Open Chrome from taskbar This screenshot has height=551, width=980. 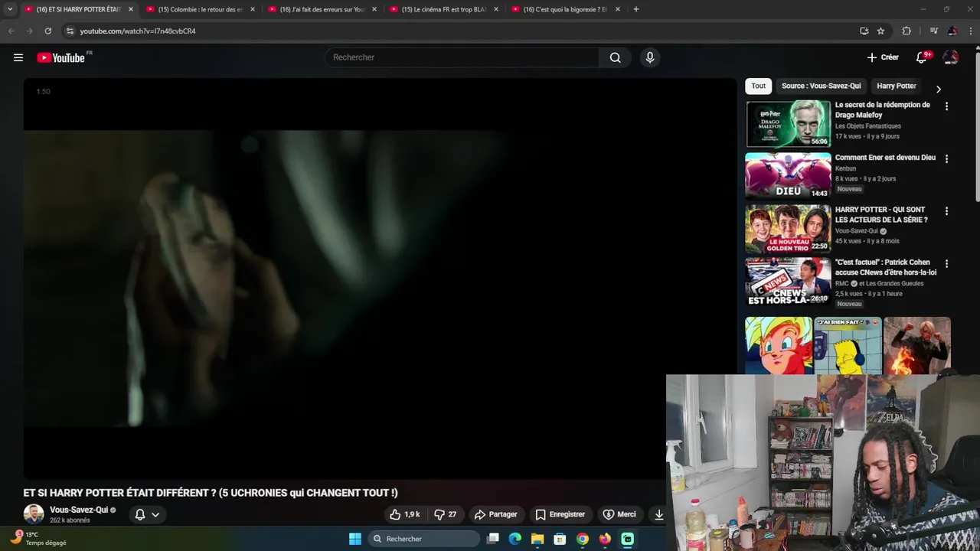tap(583, 539)
